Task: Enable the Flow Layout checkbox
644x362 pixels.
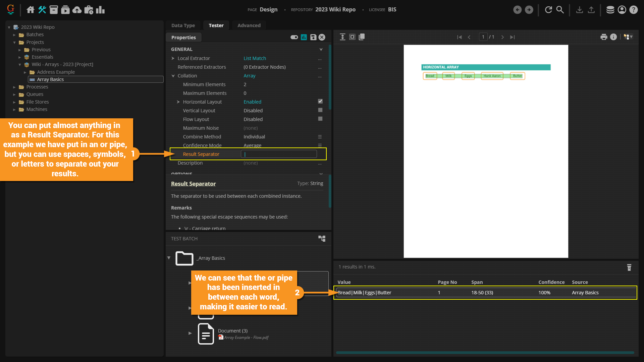Action: point(320,119)
